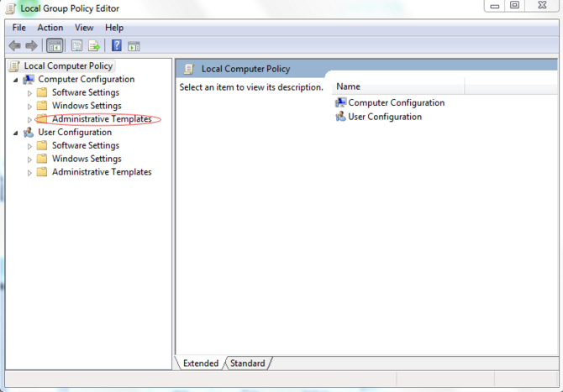Click User Configuration icon in right list
This screenshot has height=392, width=563.
pos(340,117)
